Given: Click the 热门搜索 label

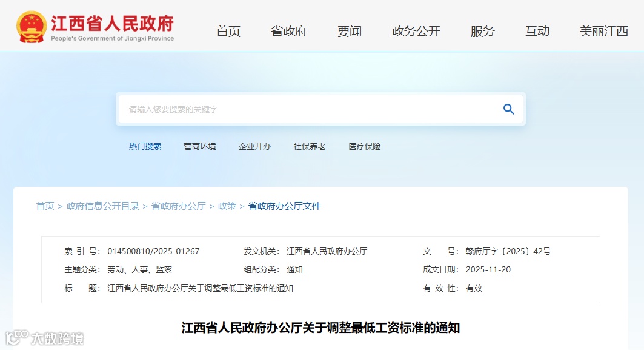Looking at the screenshot, I should 145,146.
